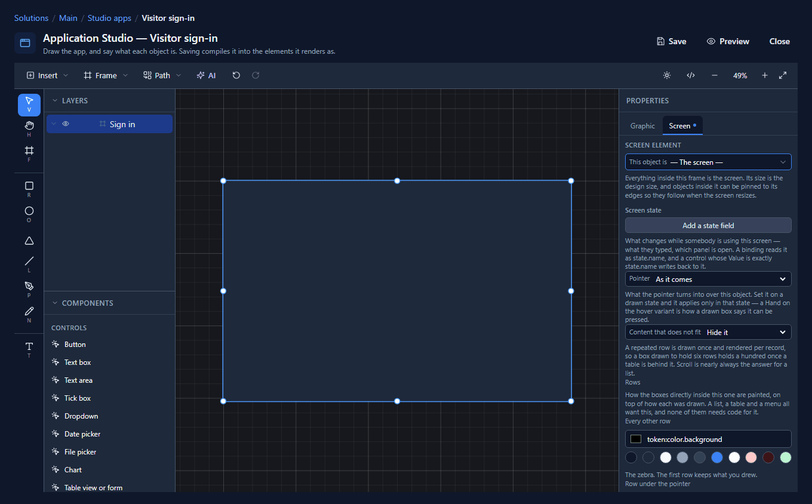Viewport: 812px width, 504px height.
Task: Click the Preview button
Action: [728, 41]
